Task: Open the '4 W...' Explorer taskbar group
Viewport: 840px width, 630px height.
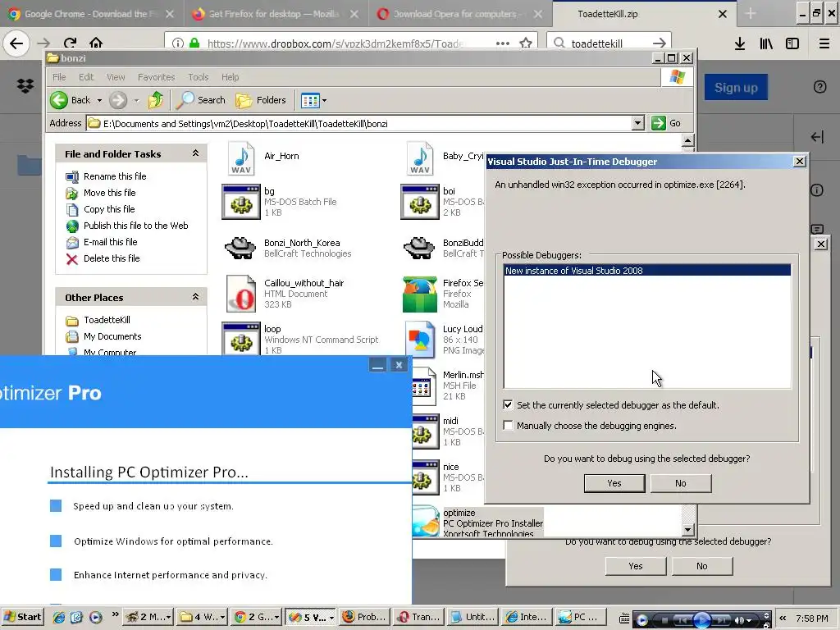Action: click(203, 617)
